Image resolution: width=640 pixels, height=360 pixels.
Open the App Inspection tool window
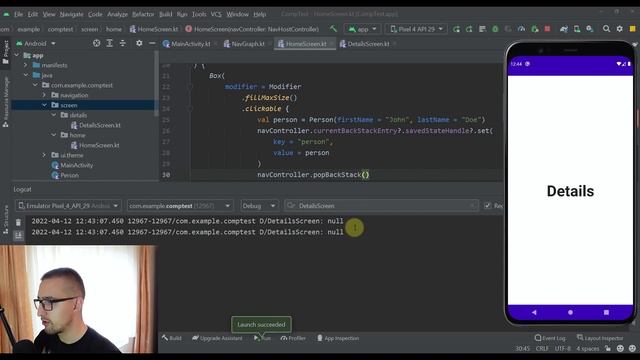(x=338, y=338)
